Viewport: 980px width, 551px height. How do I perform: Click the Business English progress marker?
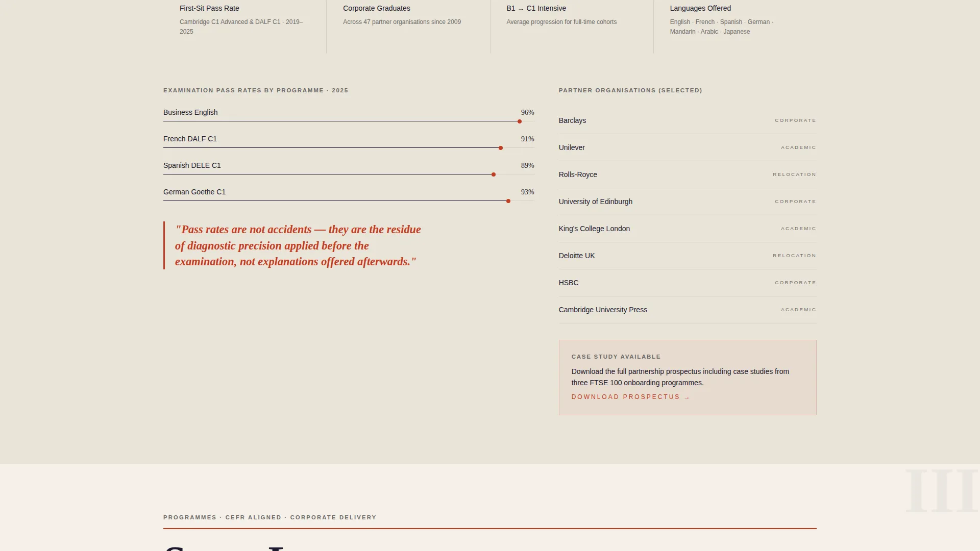tap(520, 121)
